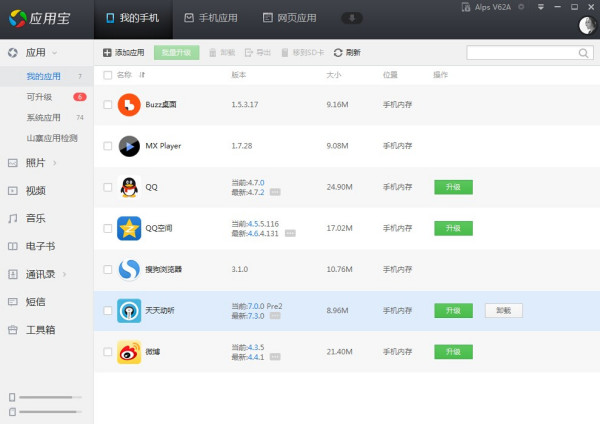Image resolution: width=600 pixels, height=424 pixels.
Task: Click the user avatar picture
Action: (x=587, y=26)
